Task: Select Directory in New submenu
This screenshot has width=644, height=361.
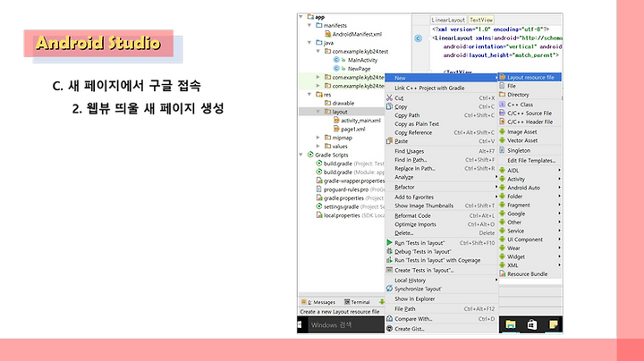Action: click(530, 95)
